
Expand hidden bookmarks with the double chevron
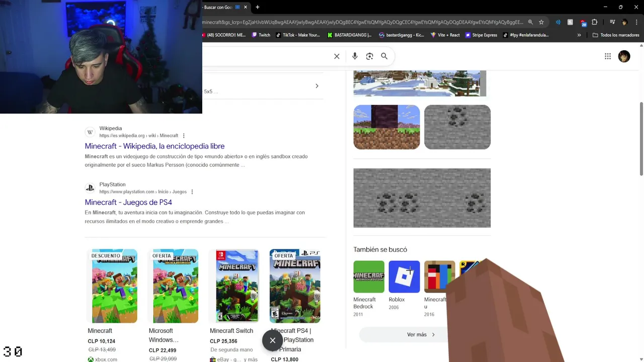[579, 35]
